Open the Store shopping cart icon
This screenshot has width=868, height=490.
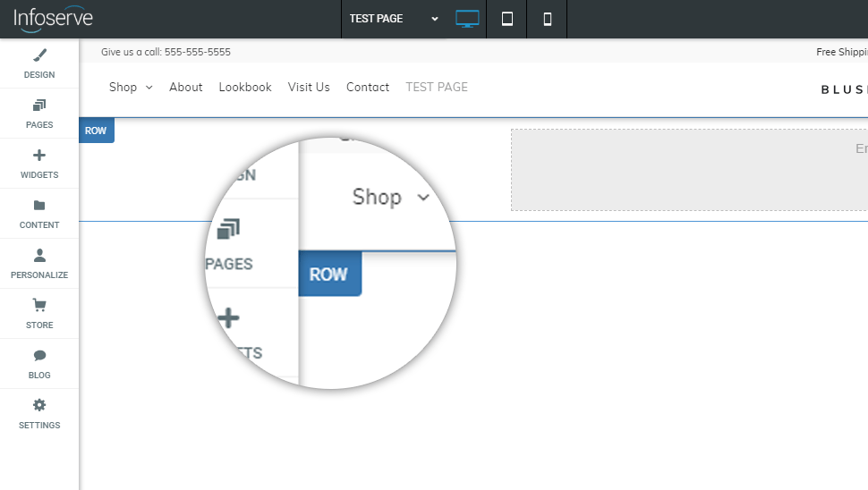(39, 305)
